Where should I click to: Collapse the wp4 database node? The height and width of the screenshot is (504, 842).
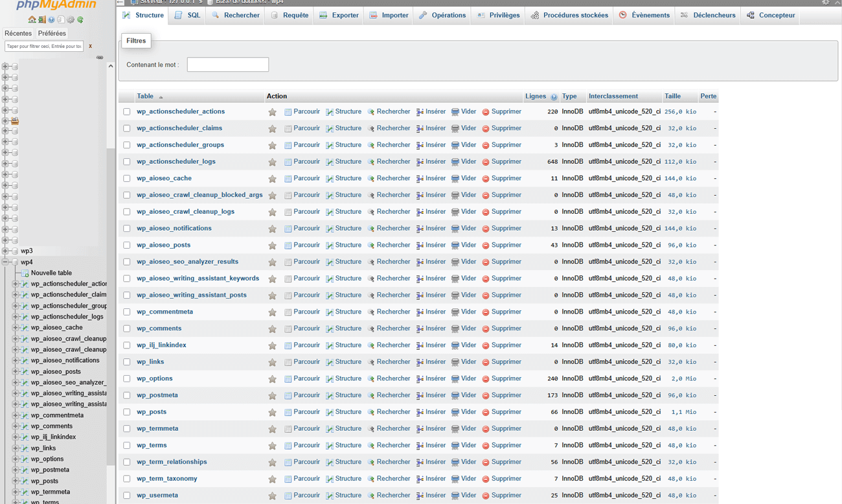tap(5, 262)
